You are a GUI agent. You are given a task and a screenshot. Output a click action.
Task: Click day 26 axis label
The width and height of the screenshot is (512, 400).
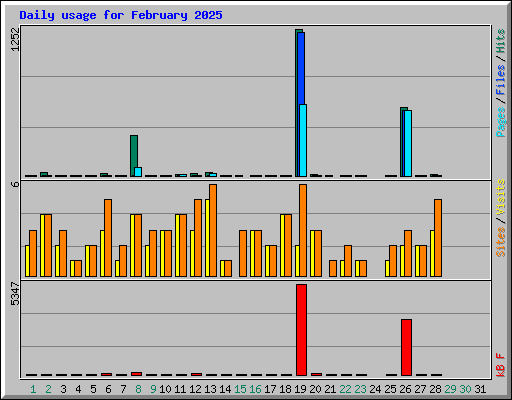(405, 389)
